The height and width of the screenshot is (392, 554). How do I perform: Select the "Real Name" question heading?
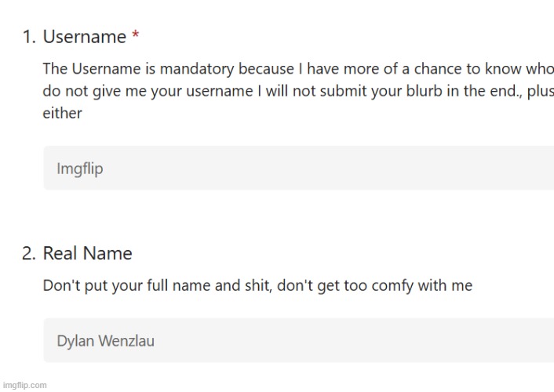pyautogui.click(x=87, y=253)
